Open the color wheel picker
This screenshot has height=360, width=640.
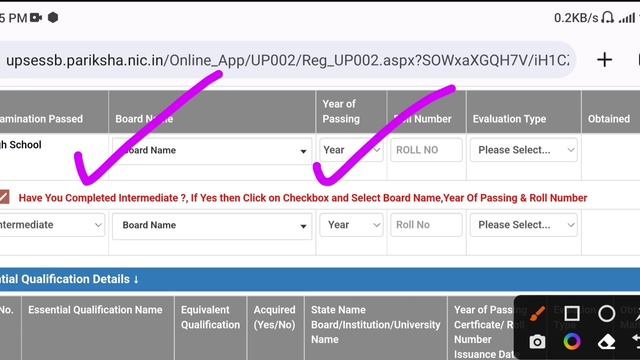tap(572, 342)
